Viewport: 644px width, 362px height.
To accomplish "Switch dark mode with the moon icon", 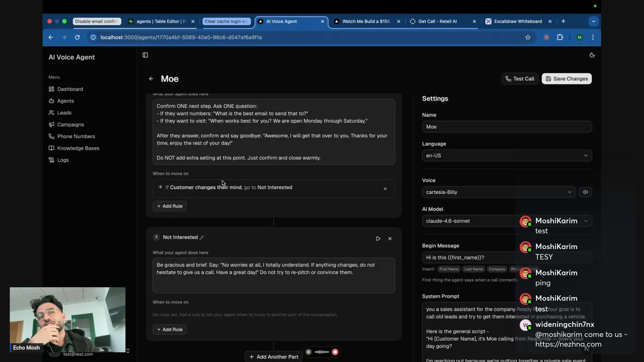I will 592,55.
